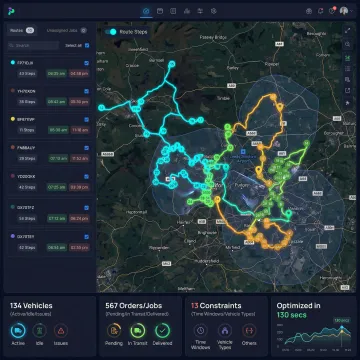Open the user profile avatar

(344, 11)
